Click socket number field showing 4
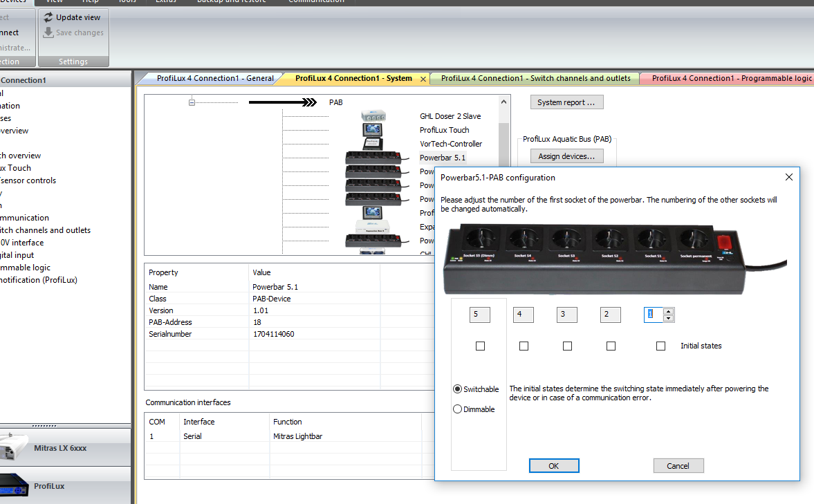This screenshot has width=814, height=504. click(524, 315)
